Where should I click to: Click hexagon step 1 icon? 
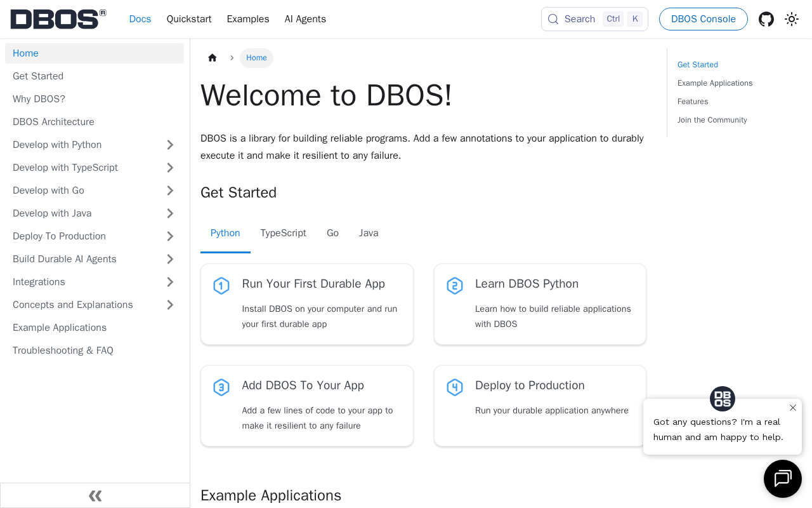221,286
